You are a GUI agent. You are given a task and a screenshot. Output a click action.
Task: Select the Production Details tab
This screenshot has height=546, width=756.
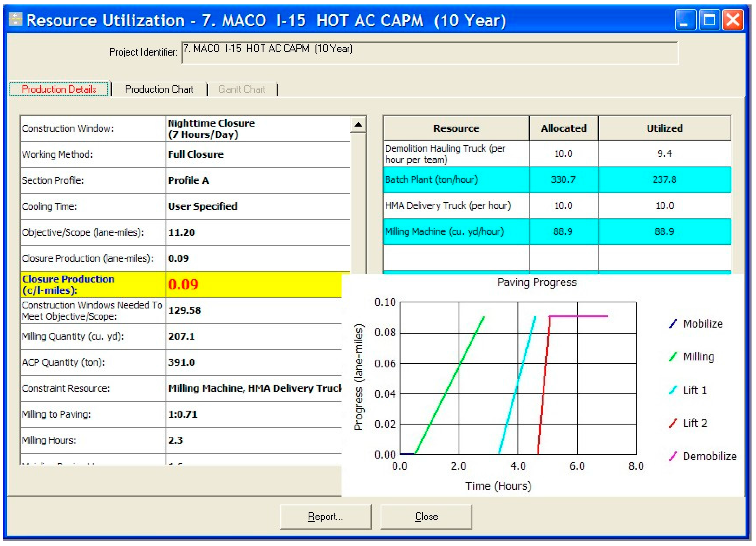click(59, 89)
